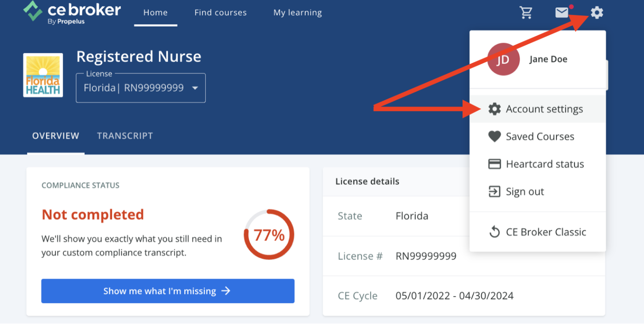Open Find courses in the navigation
Image resolution: width=644 pixels, height=324 pixels.
[x=221, y=13]
